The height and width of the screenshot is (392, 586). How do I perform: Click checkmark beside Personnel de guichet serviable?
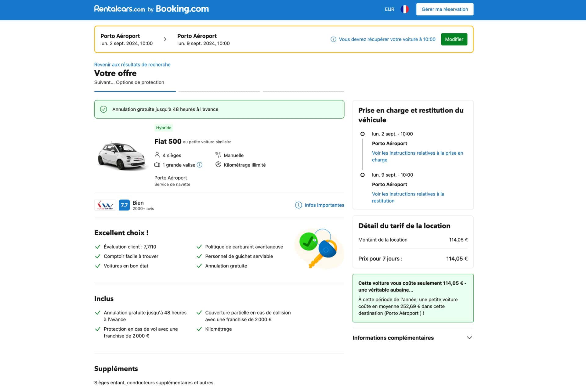(199, 256)
